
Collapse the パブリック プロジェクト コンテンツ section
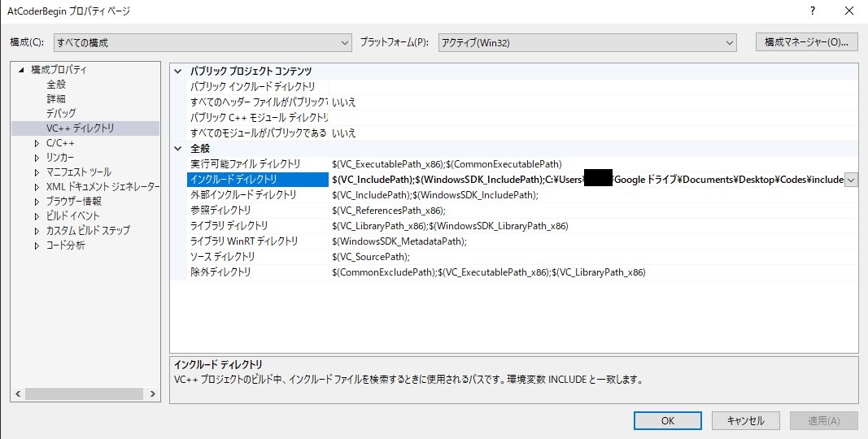177,72
